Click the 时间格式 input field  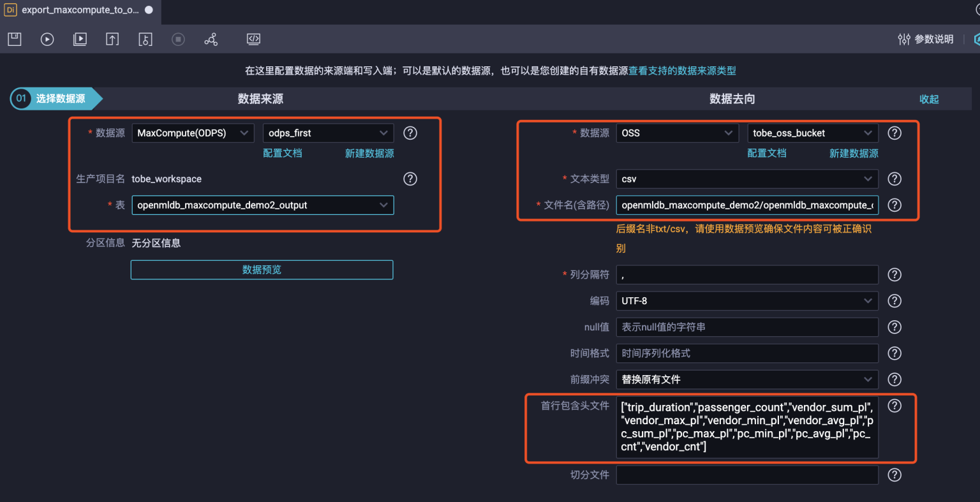coord(747,353)
